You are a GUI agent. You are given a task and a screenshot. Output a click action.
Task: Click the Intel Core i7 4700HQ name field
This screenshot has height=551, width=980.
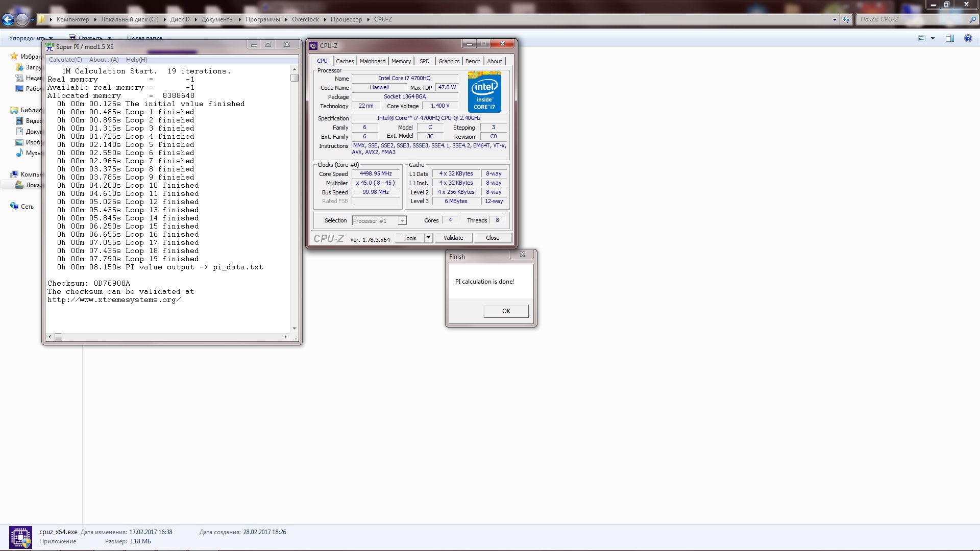tap(405, 78)
